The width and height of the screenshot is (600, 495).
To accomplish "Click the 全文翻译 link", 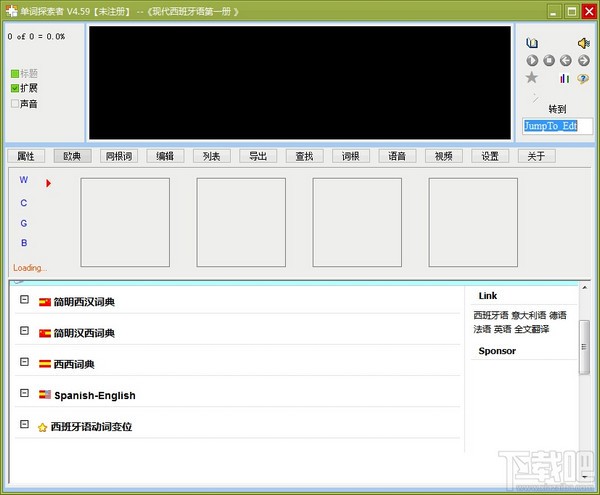I will coord(532,329).
